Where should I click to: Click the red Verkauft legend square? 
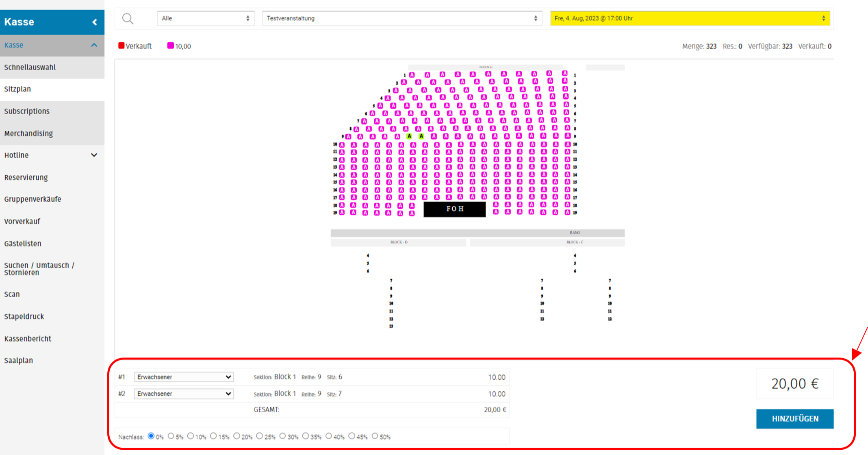click(x=121, y=46)
